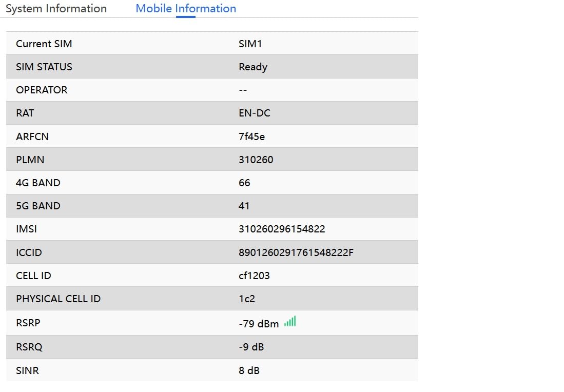Click the SINR label

(27, 370)
